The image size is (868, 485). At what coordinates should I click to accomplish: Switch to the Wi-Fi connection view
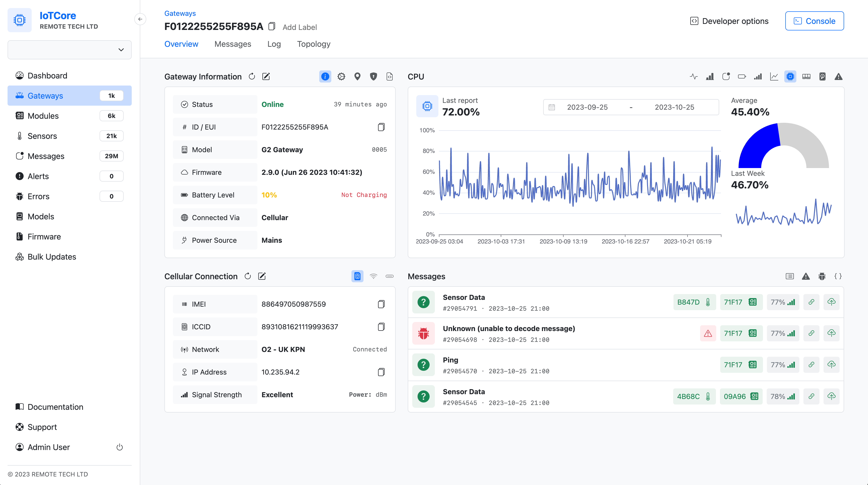pos(373,276)
